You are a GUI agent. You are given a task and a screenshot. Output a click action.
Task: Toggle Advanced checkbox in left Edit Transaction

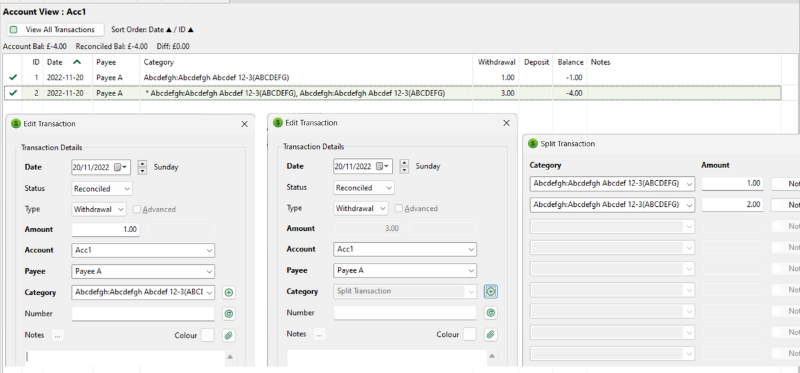click(x=137, y=209)
